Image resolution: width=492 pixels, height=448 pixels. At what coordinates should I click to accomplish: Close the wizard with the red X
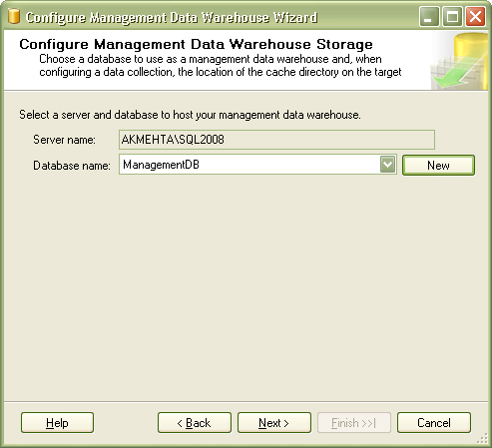tap(475, 16)
